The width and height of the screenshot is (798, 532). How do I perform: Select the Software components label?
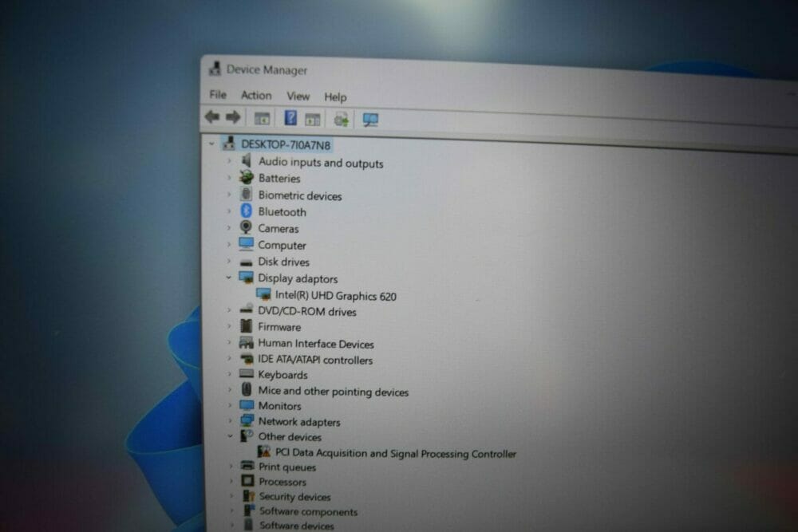click(308, 511)
